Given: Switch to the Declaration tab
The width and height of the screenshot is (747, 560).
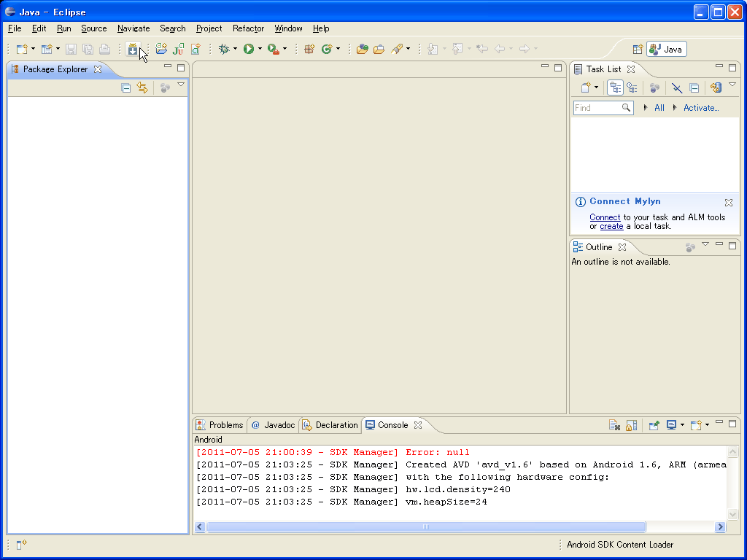Looking at the screenshot, I should pos(330,425).
